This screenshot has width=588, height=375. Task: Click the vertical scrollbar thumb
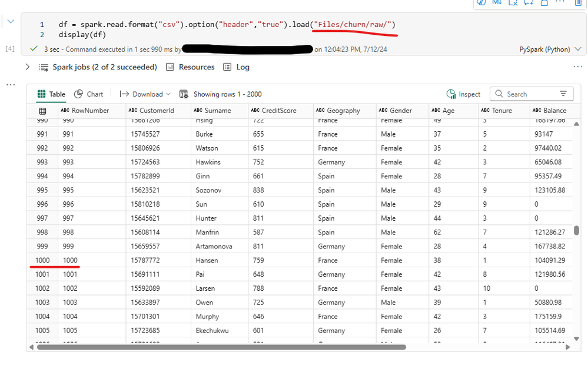click(576, 230)
